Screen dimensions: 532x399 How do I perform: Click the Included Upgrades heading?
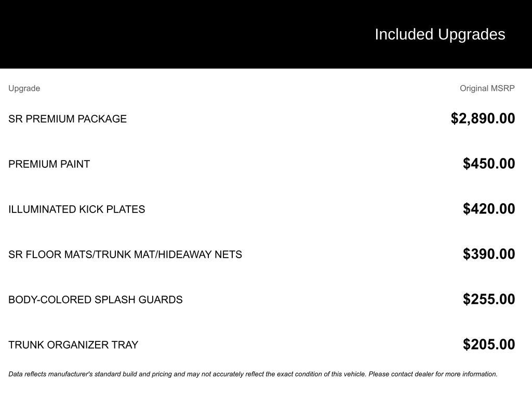[440, 34]
